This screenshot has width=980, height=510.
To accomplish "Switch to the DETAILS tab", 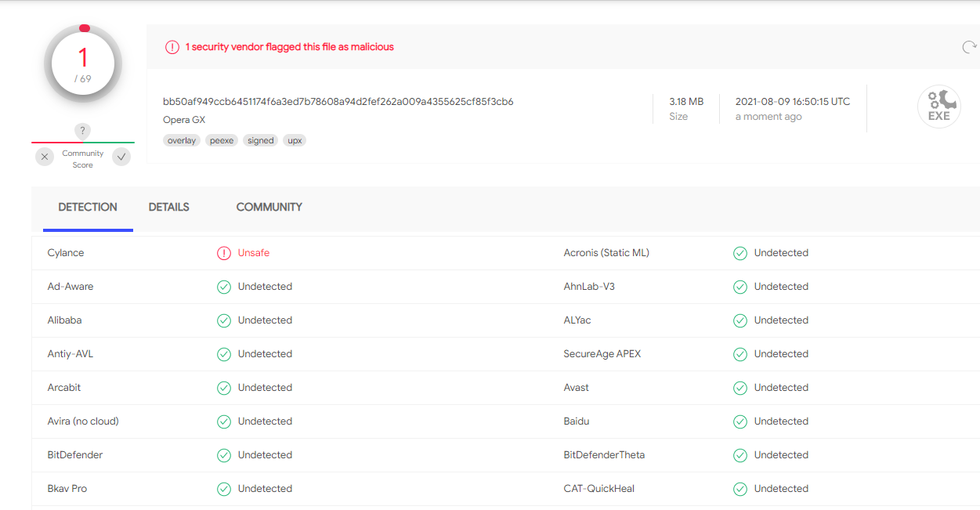I will click(x=169, y=208).
